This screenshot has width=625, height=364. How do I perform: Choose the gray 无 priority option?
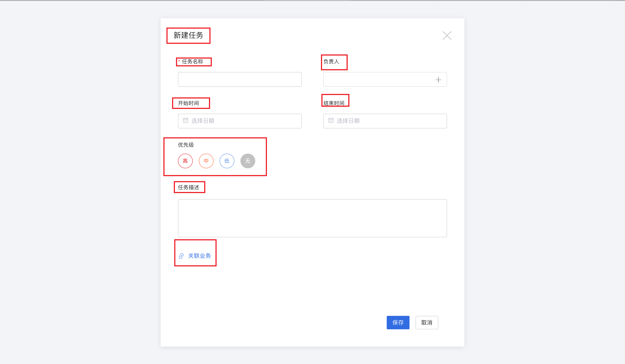(x=248, y=161)
